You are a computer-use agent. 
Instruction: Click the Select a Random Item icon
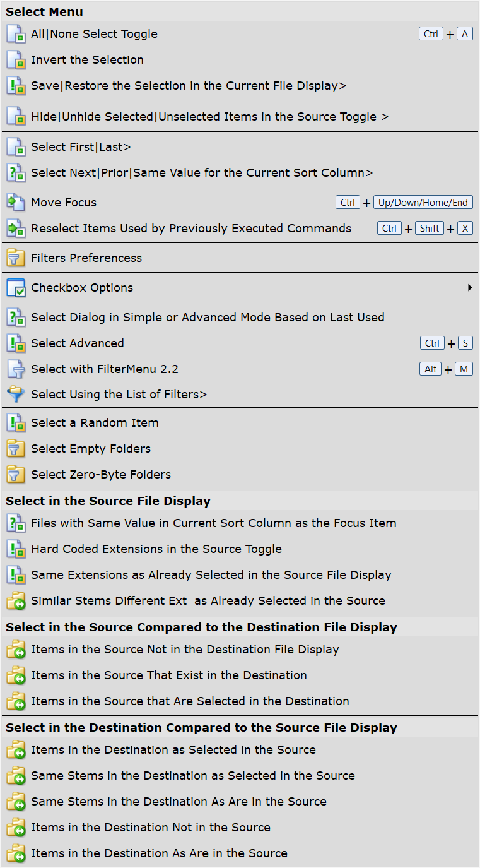tap(16, 423)
